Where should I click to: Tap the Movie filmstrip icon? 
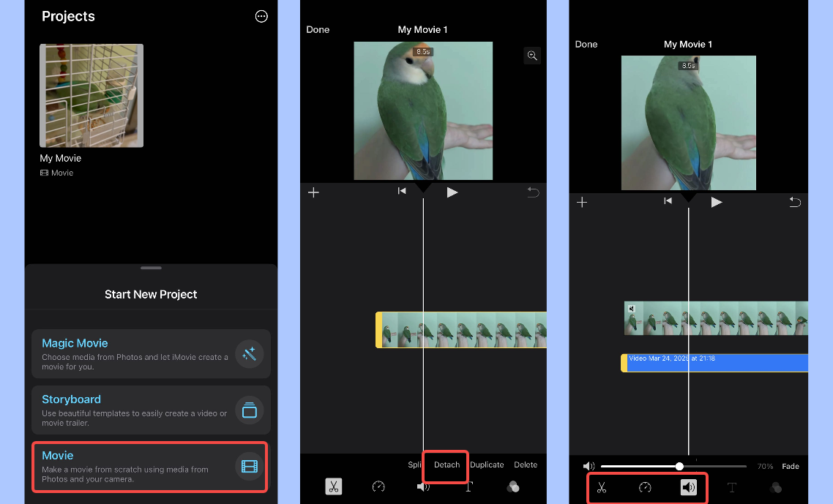click(249, 466)
